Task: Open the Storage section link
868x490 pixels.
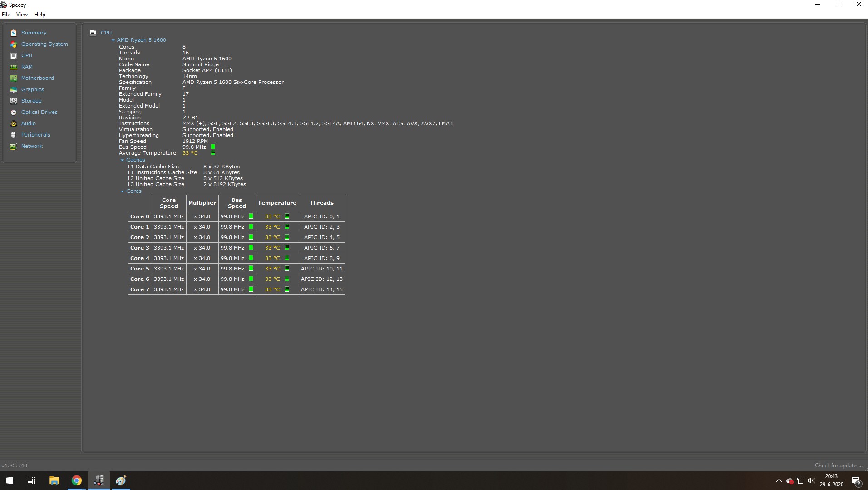Action: pyautogui.click(x=31, y=101)
